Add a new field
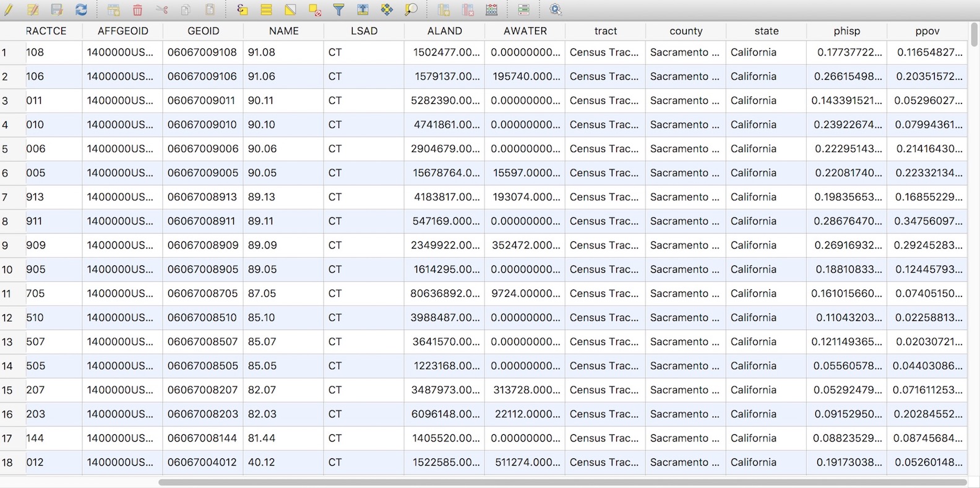Viewport: 980px width, 488px height. [x=444, y=9]
